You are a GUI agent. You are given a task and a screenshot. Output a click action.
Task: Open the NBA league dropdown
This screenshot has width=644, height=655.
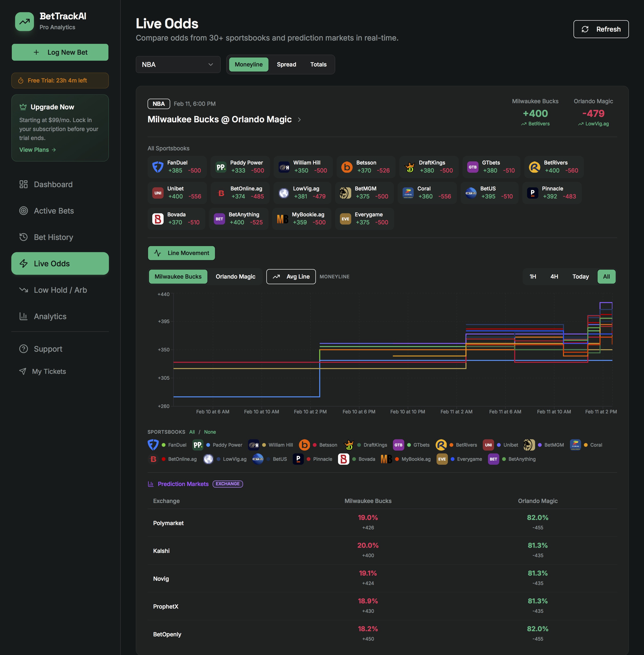[x=178, y=65]
